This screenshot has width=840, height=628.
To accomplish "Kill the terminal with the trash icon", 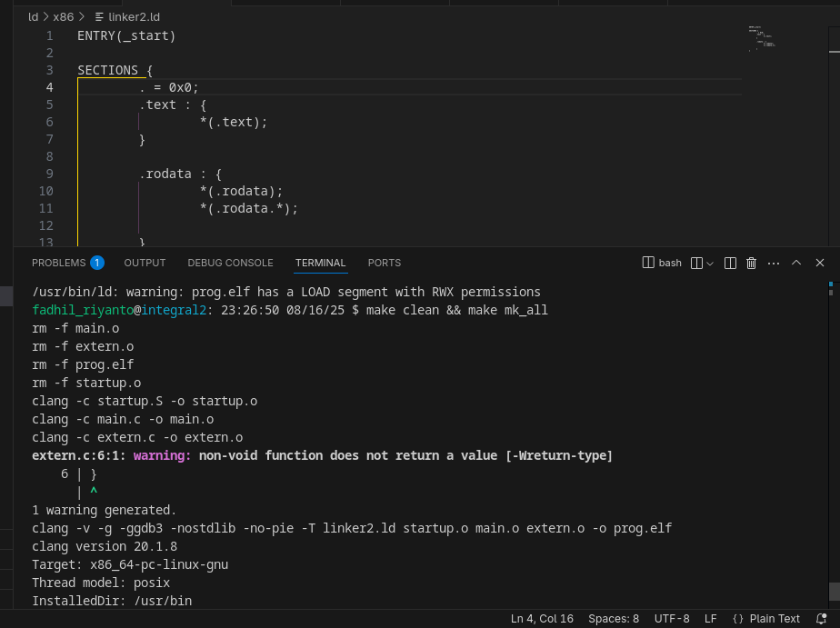I will 751,263.
